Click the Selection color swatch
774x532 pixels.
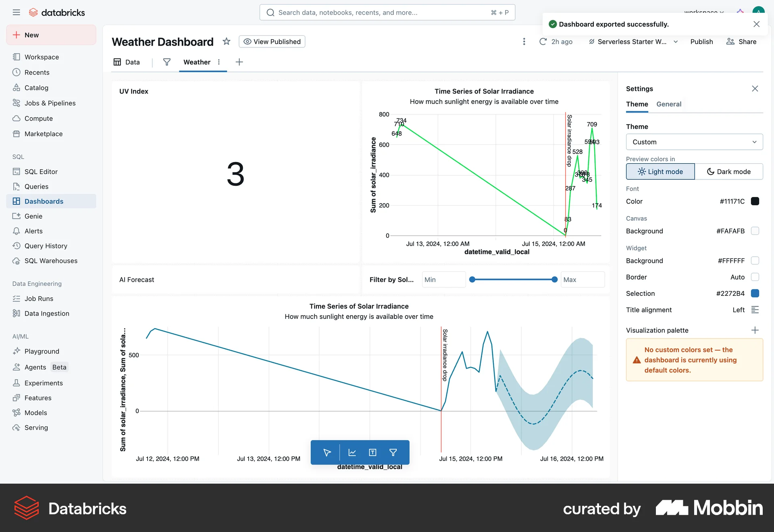click(755, 293)
